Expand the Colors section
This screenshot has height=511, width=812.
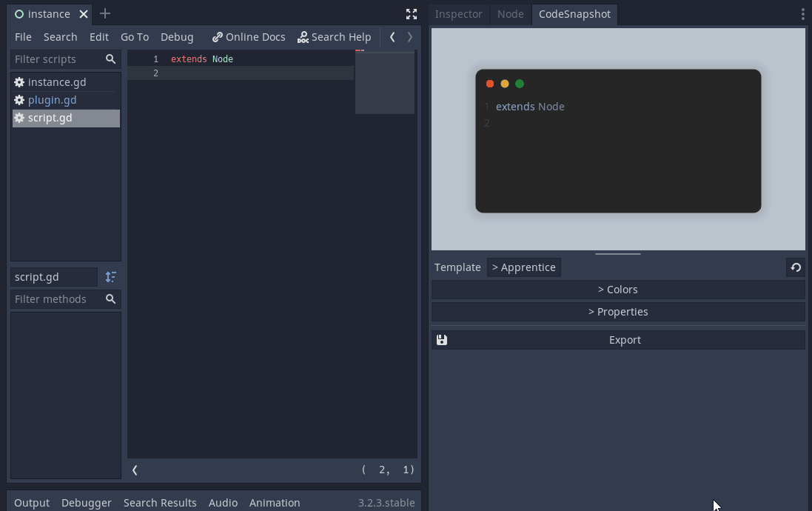coord(617,289)
